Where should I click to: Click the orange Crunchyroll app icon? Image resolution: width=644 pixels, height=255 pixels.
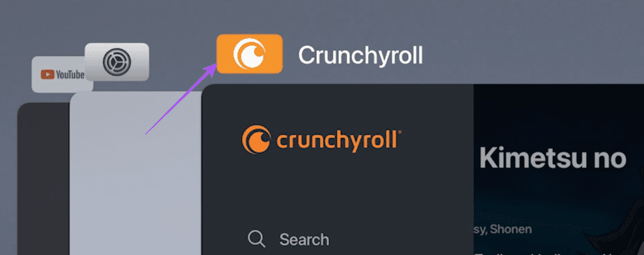coord(250,54)
